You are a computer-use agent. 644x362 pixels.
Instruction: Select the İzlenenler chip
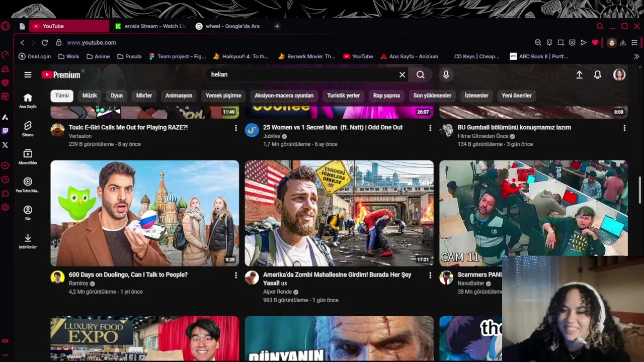point(476,96)
